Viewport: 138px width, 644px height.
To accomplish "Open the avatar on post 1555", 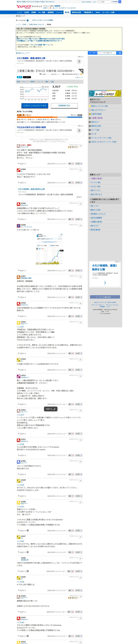I will [x=18, y=323].
